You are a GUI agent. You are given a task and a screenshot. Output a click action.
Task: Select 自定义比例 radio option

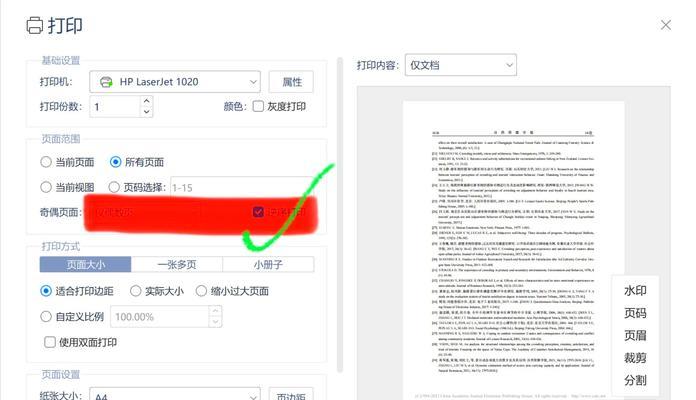[46, 317]
